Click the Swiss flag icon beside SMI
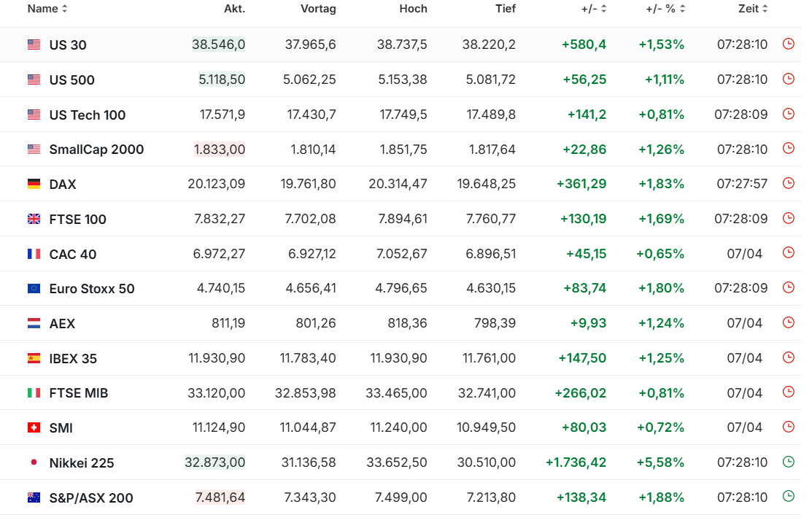Screen dimensions: 812x523 tap(34, 428)
